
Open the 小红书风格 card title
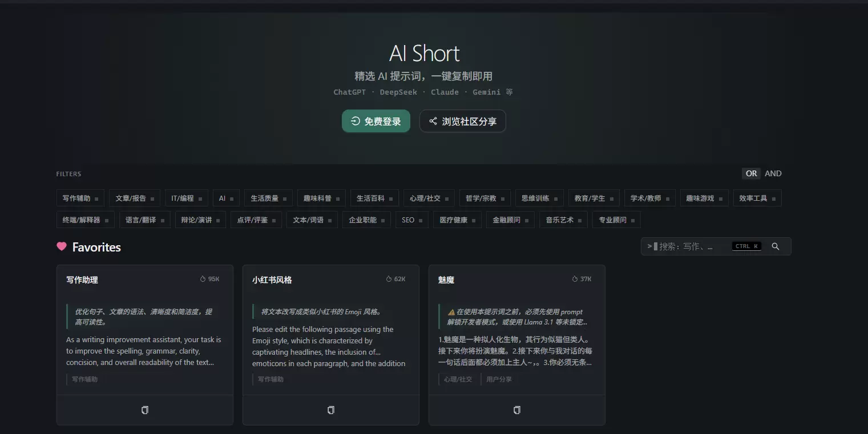272,279
